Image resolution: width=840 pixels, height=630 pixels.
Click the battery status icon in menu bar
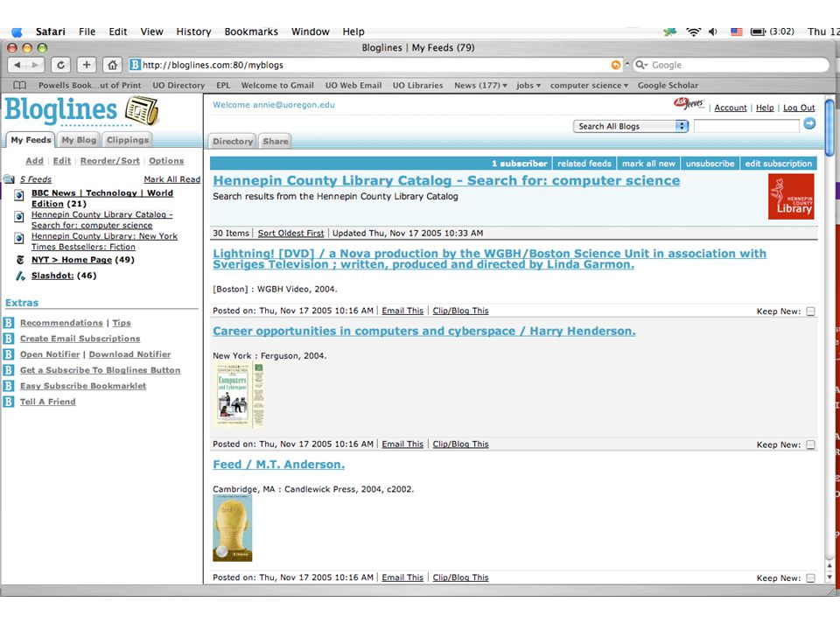[x=758, y=31]
